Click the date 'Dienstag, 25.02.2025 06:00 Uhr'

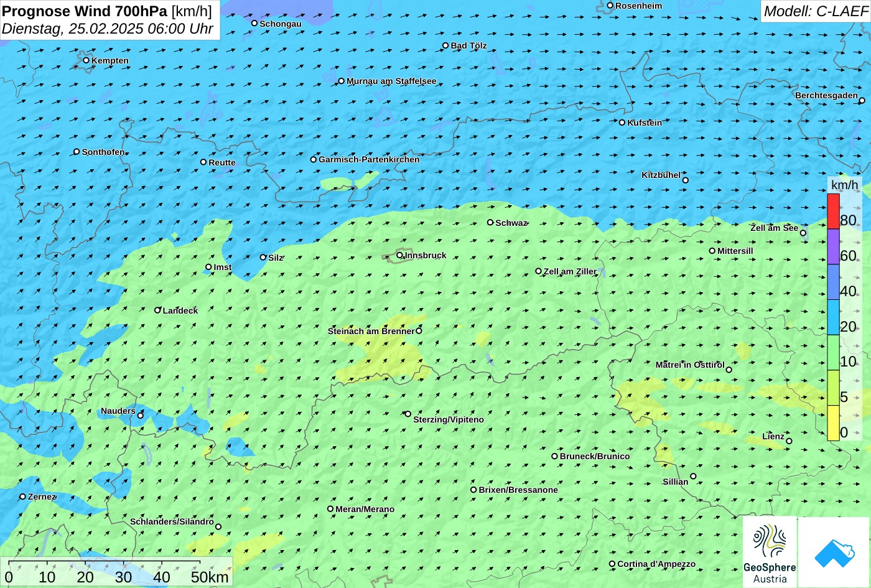click(108, 29)
